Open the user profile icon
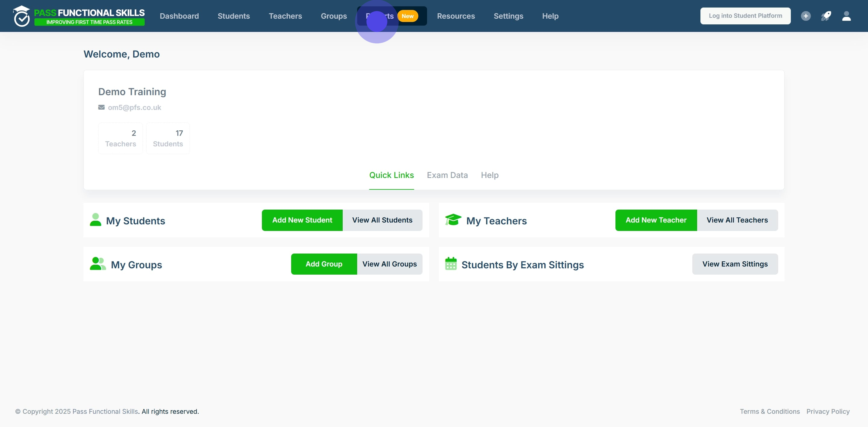868x427 pixels. pos(846,16)
